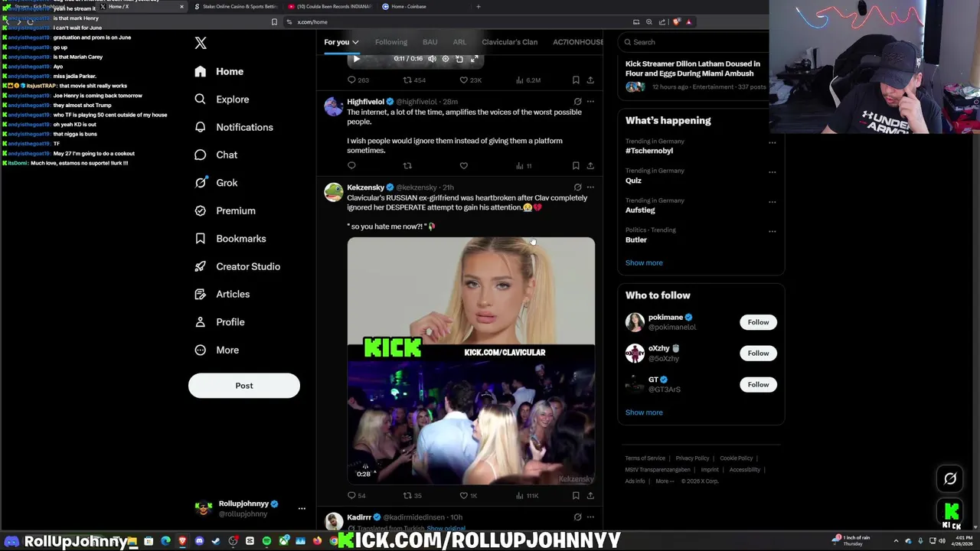Open Creator Studio

tap(238, 266)
